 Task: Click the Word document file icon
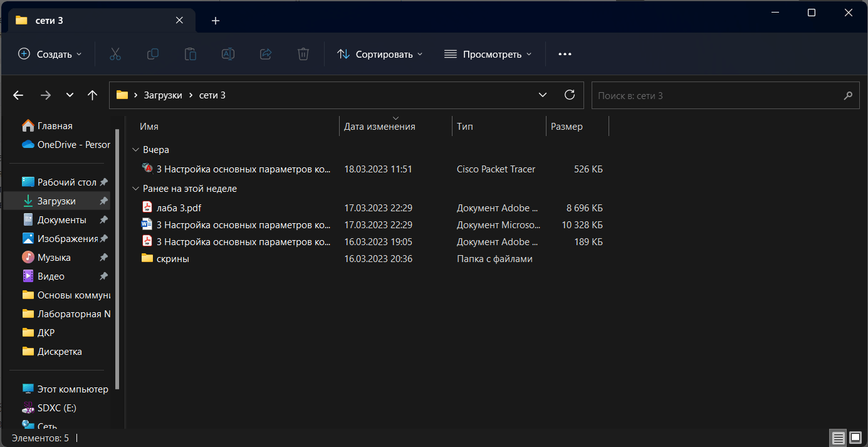pos(147,224)
